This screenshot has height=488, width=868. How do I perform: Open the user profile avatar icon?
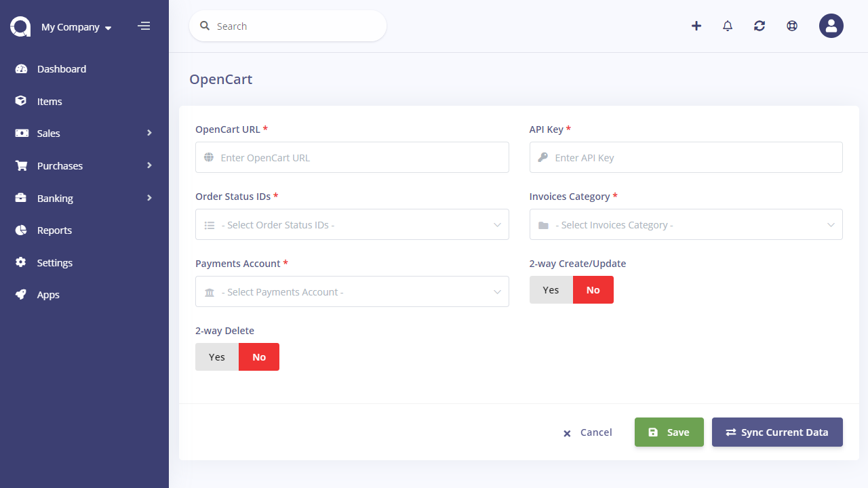(x=831, y=26)
